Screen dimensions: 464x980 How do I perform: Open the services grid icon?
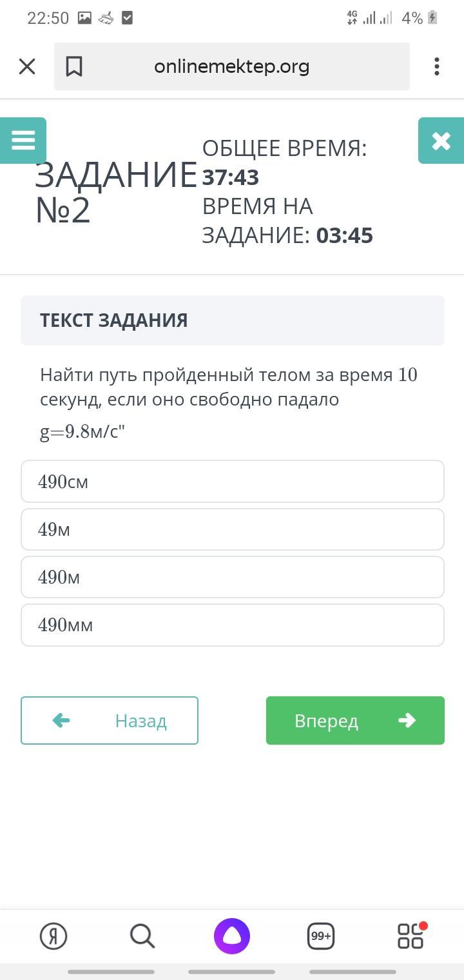tap(411, 936)
